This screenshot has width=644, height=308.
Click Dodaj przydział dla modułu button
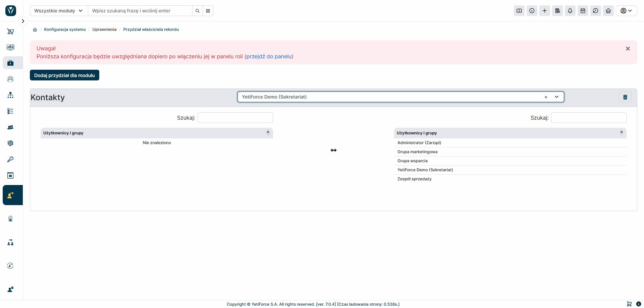(x=64, y=75)
